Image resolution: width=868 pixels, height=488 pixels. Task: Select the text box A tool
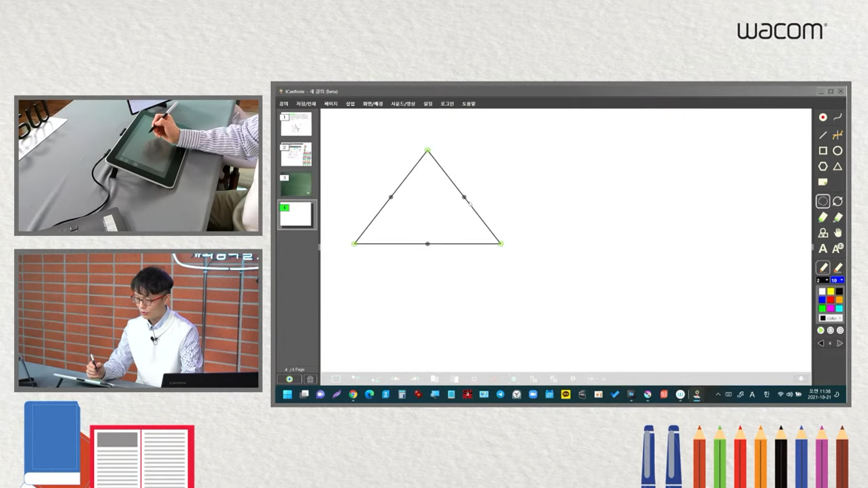[838, 248]
